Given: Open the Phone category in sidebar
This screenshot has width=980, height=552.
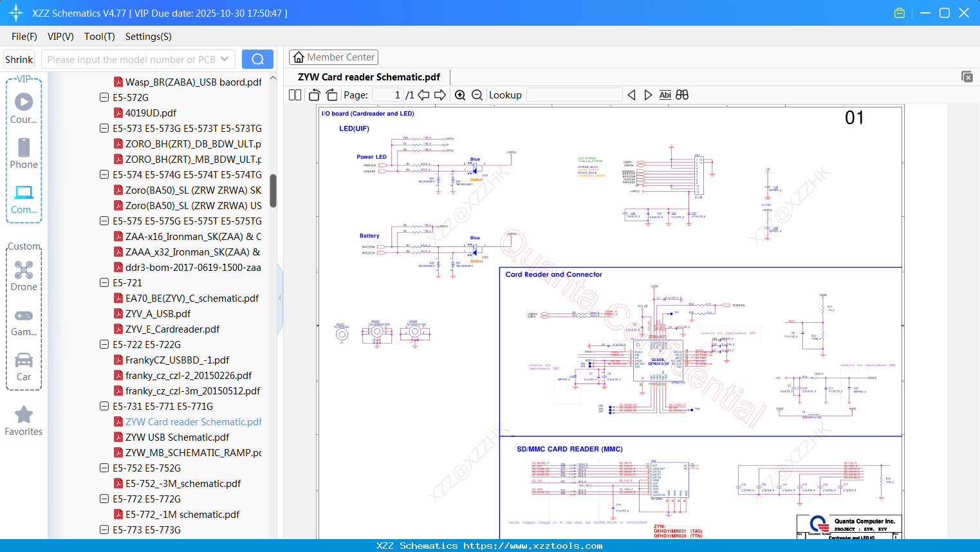Looking at the screenshot, I should click(24, 153).
